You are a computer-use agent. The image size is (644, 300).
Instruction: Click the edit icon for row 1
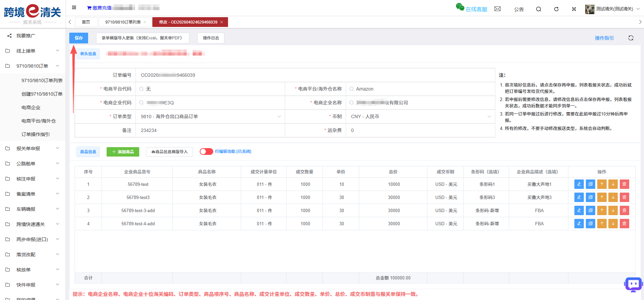(579, 184)
